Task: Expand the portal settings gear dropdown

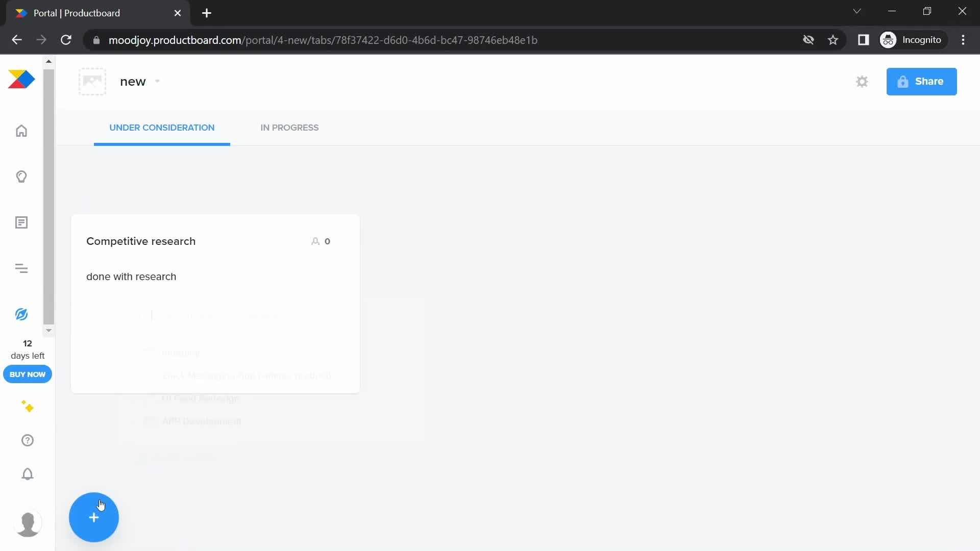Action: tap(862, 82)
